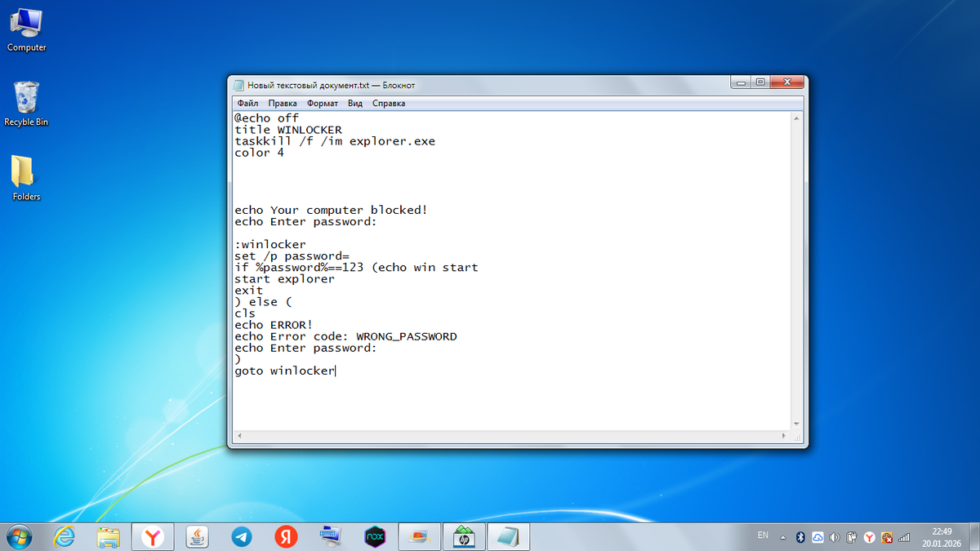
Task: Open the volume speaker tray icon
Action: click(835, 537)
